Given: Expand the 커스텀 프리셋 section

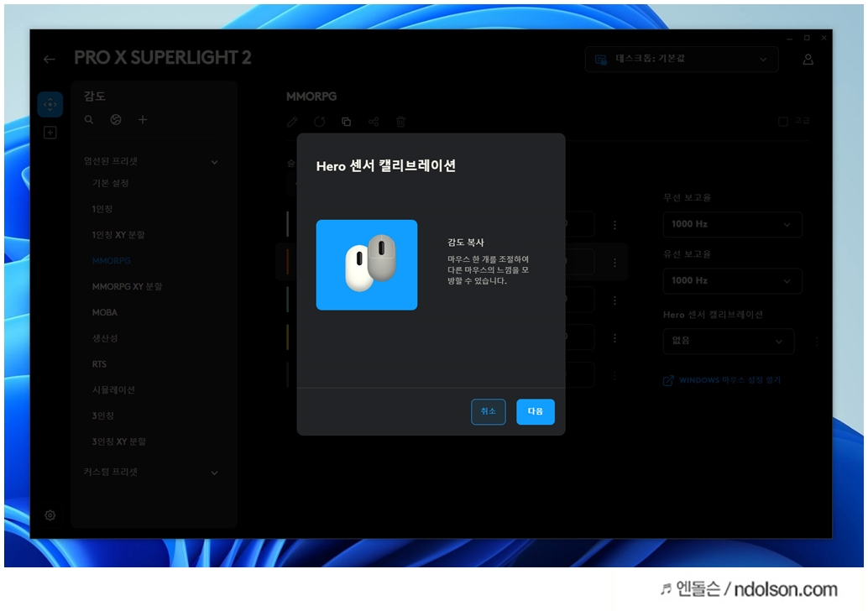Looking at the screenshot, I should click(x=214, y=473).
